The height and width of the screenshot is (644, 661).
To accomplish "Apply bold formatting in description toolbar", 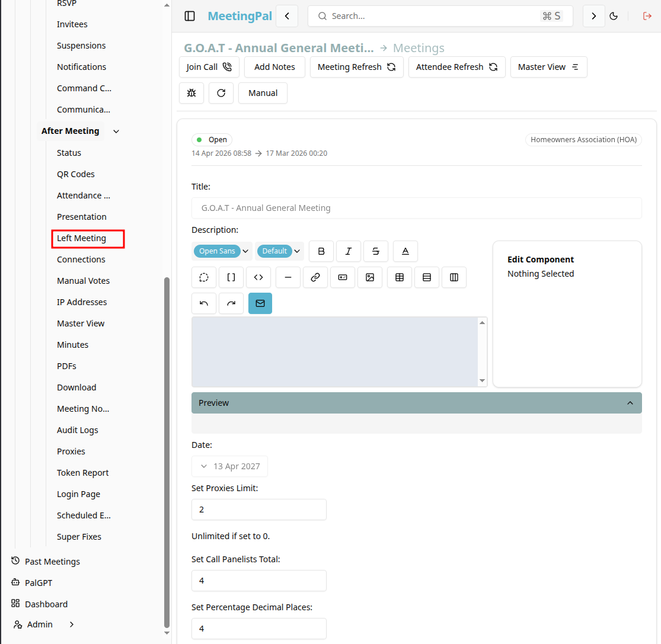I will click(x=321, y=251).
